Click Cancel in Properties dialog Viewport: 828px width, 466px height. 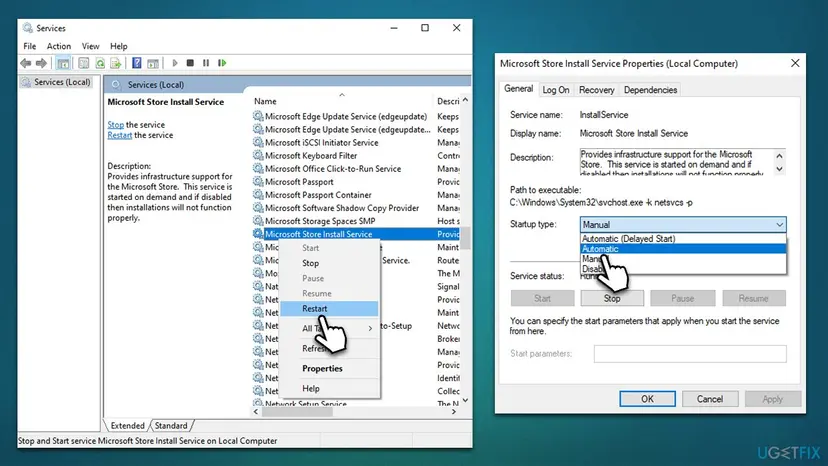click(x=710, y=399)
